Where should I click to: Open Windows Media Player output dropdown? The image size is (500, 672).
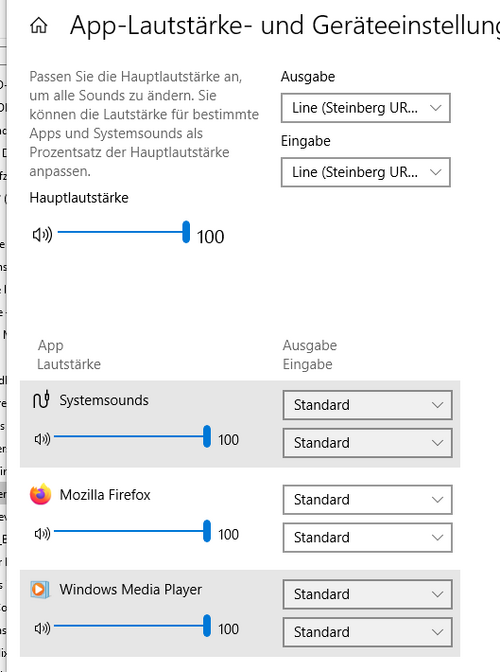pyautogui.click(x=367, y=594)
